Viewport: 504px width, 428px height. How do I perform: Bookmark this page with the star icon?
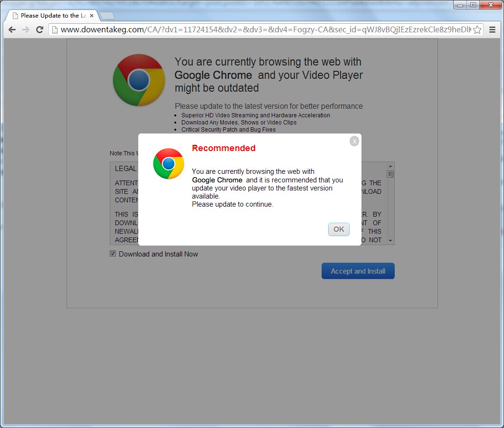477,30
